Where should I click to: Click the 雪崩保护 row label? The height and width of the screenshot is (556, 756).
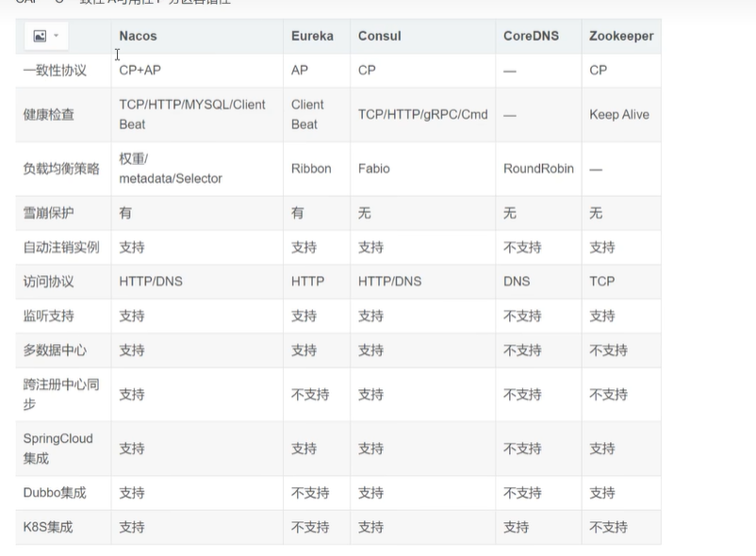[x=49, y=213]
